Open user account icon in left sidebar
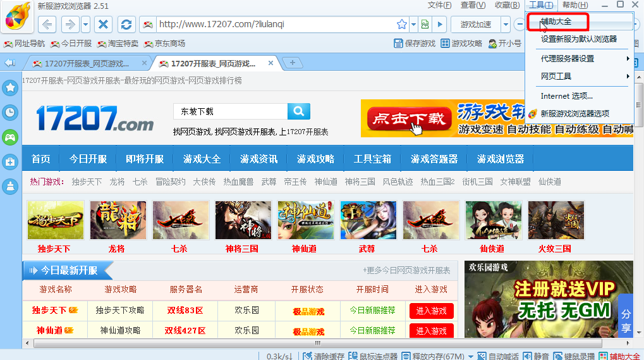Image resolution: width=644 pixels, height=360 pixels. [x=10, y=187]
